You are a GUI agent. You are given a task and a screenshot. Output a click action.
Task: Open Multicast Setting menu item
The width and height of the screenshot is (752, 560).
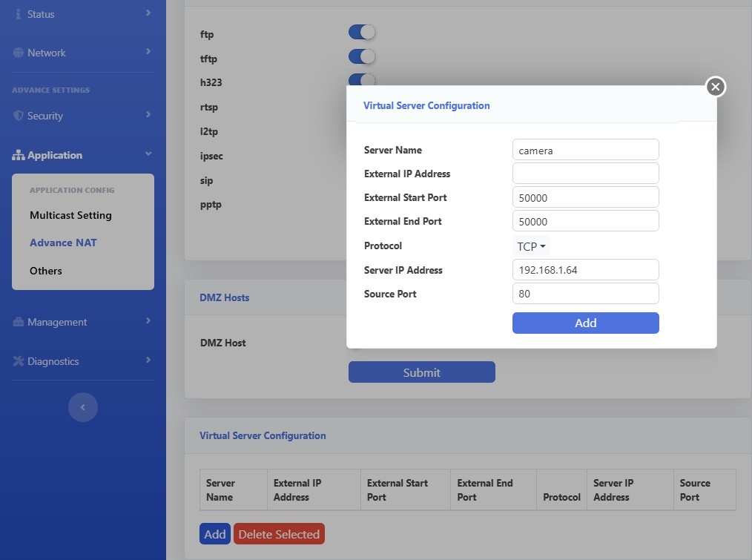click(70, 215)
